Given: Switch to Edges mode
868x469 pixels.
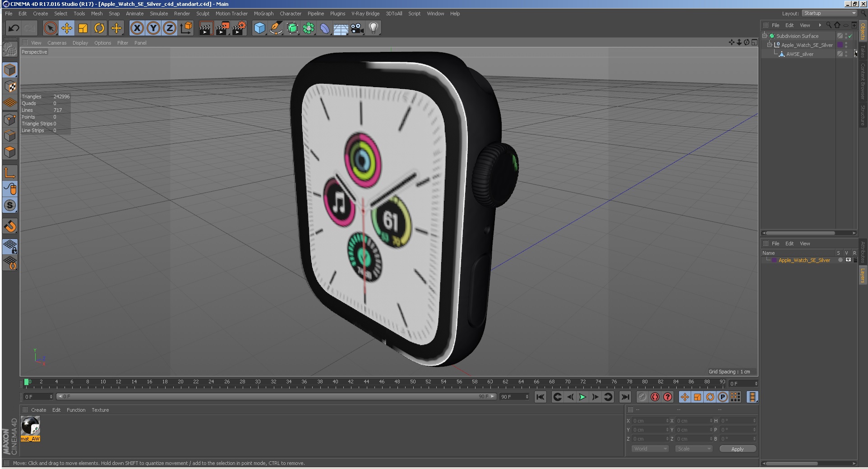Looking at the screenshot, I should coord(10,136).
